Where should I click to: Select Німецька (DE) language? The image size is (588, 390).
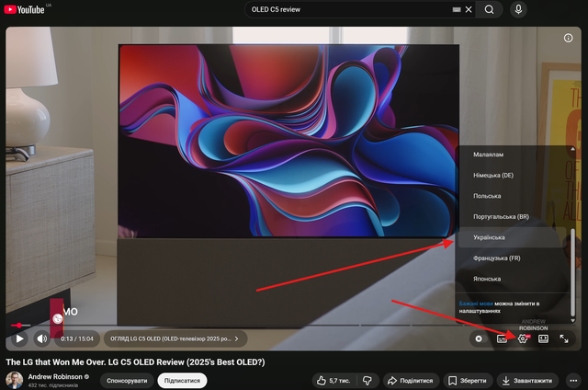pyautogui.click(x=512, y=176)
